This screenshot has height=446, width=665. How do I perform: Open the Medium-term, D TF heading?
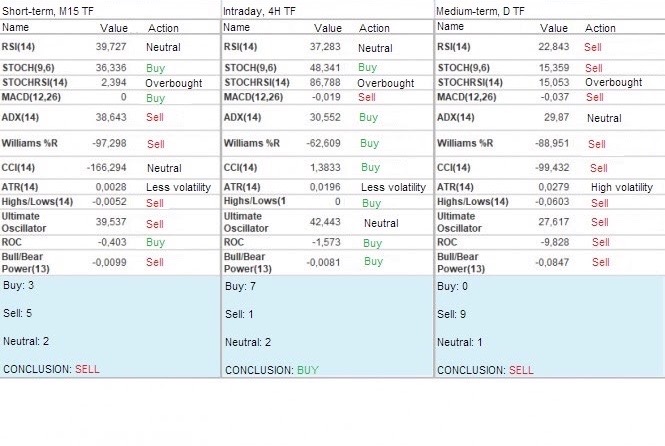click(482, 10)
